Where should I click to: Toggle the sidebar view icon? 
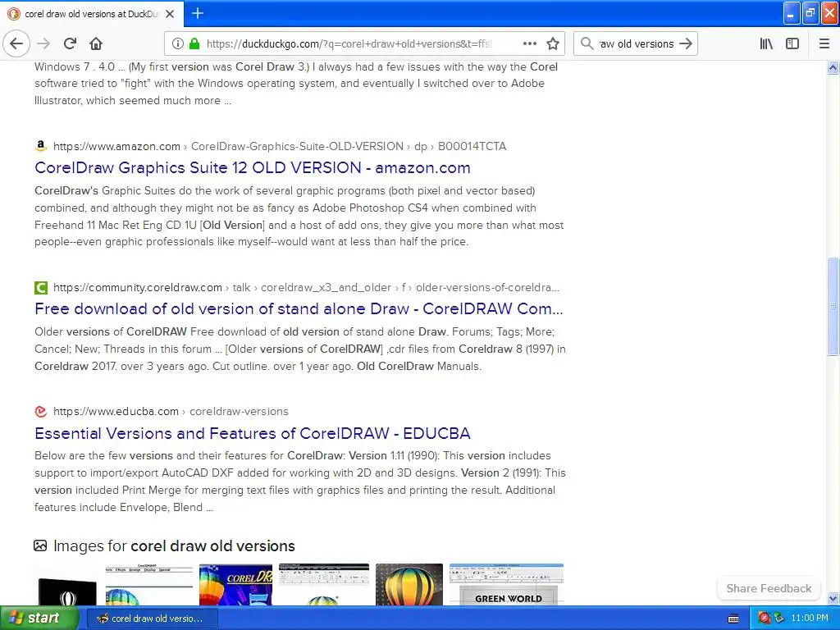tap(792, 43)
